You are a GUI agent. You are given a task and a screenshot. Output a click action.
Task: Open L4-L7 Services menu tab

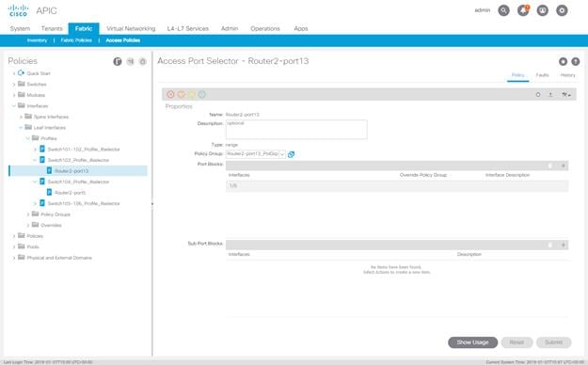188,28
